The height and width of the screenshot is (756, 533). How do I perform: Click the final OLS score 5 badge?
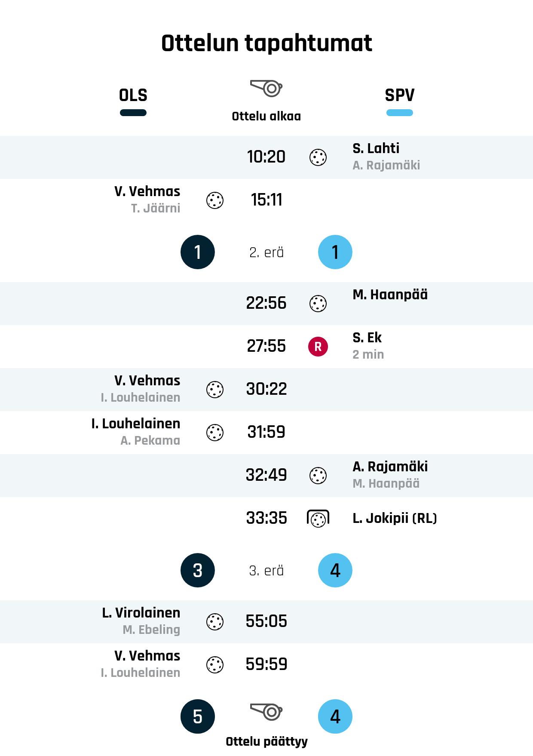(x=198, y=716)
